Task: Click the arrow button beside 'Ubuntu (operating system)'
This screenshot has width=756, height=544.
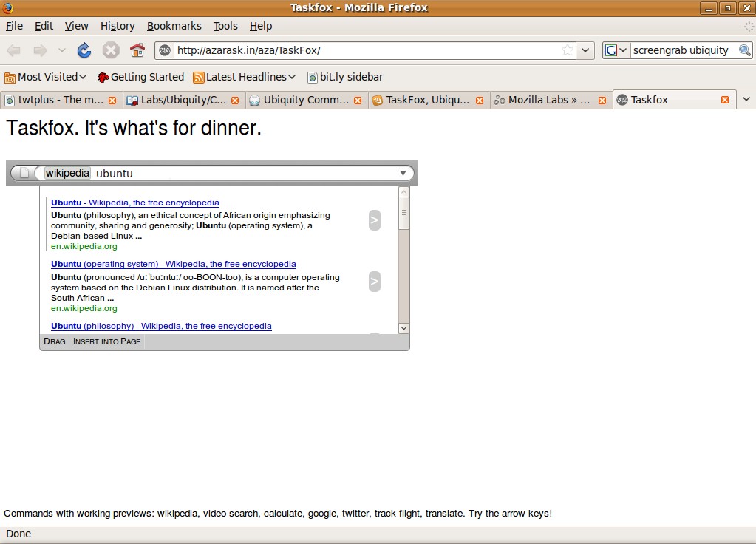Action: coord(375,282)
